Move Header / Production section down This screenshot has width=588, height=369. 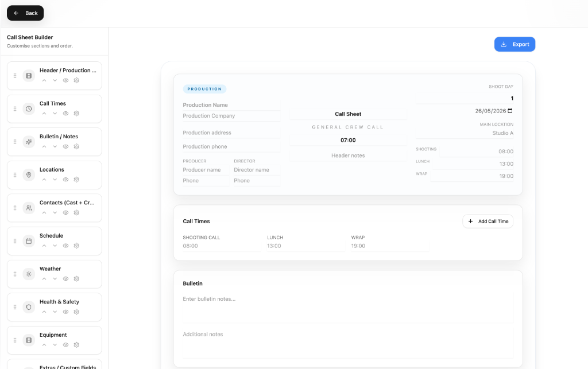coord(55,80)
